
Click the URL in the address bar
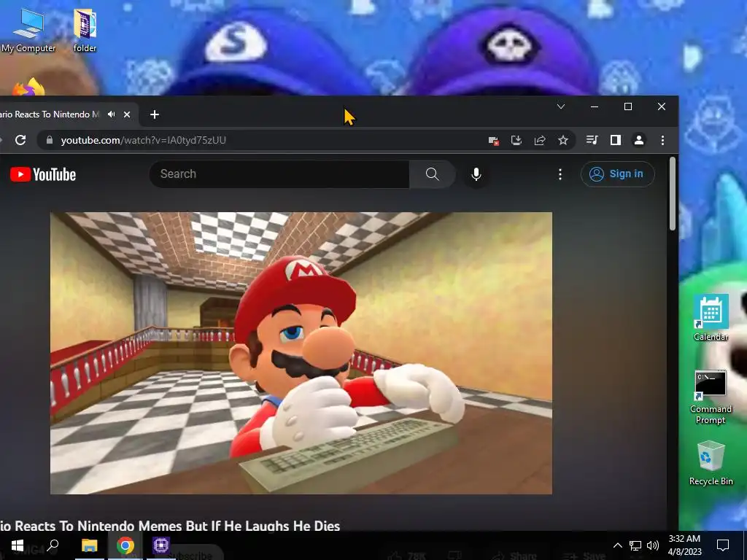tap(144, 140)
